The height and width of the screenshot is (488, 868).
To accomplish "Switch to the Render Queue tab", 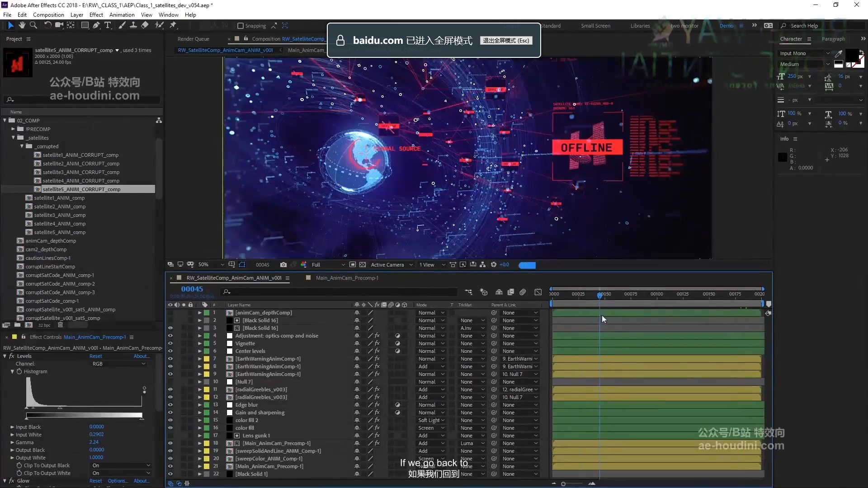I will point(193,39).
